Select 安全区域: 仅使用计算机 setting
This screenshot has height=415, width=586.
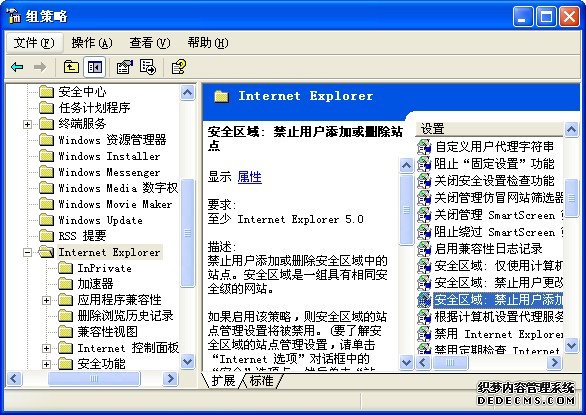(499, 266)
